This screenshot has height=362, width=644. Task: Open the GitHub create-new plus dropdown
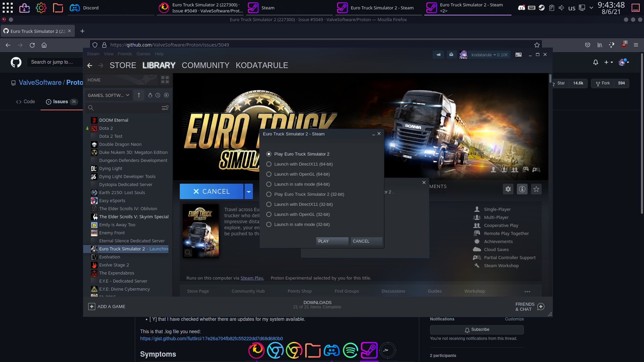[x=608, y=62]
